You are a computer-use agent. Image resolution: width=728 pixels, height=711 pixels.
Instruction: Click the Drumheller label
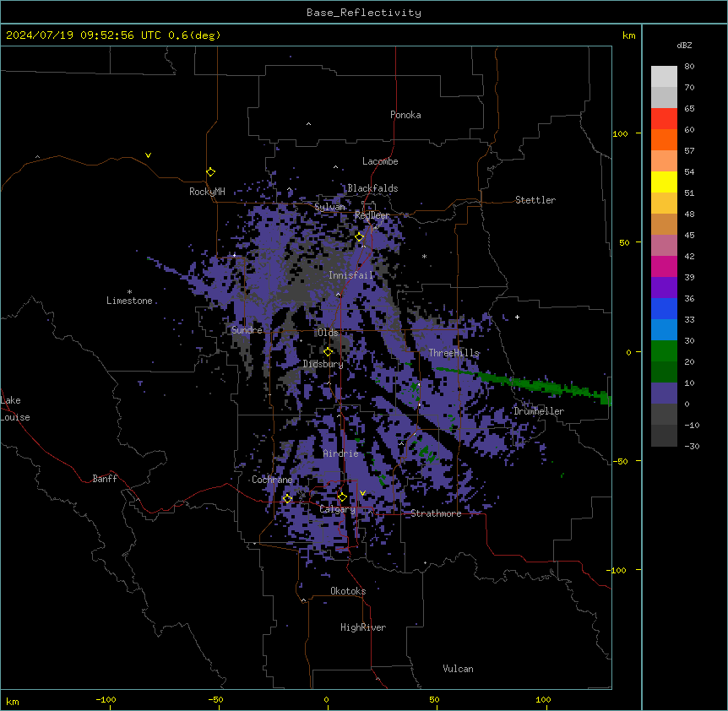[539, 411]
